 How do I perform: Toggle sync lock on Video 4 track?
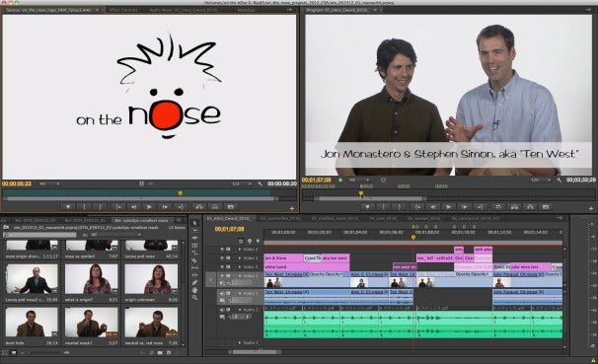[x=228, y=249]
